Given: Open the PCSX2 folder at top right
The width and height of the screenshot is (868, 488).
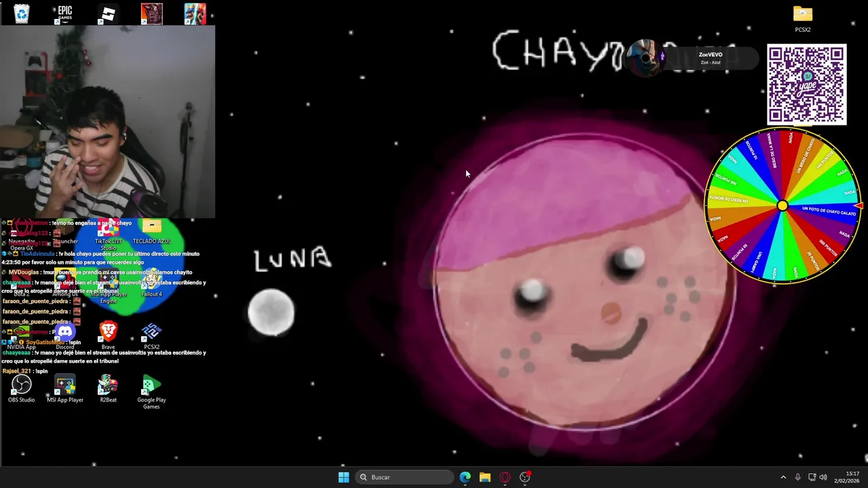Looking at the screenshot, I should pos(803,19).
